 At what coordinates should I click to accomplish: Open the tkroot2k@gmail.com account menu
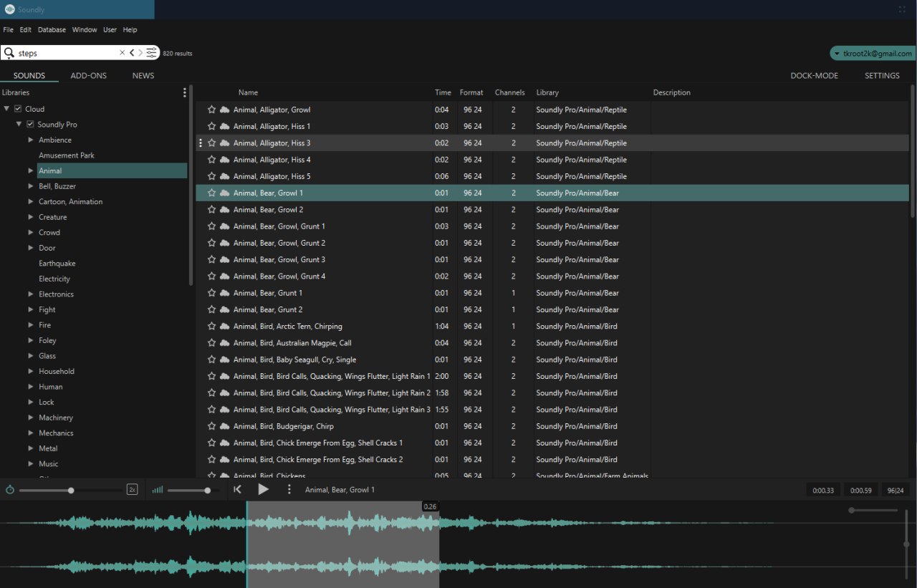coord(873,54)
